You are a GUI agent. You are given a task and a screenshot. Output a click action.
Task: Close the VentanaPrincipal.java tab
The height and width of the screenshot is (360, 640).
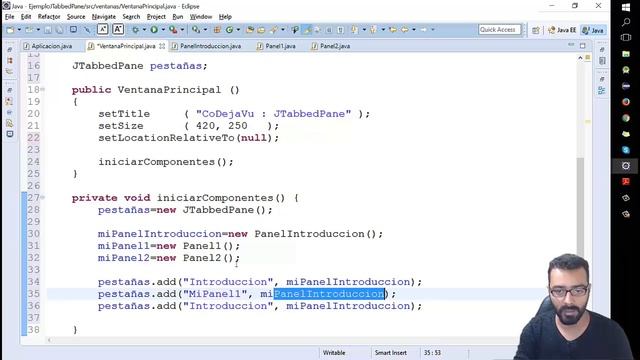click(162, 46)
